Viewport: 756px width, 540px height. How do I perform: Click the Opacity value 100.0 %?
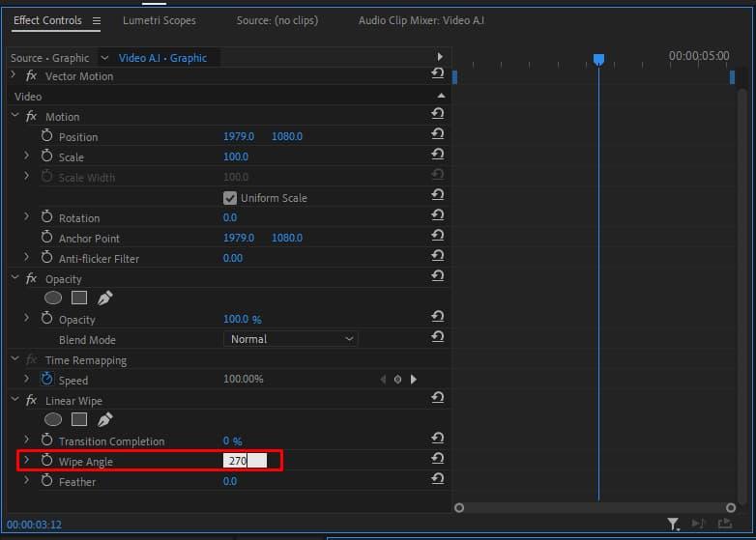(242, 320)
